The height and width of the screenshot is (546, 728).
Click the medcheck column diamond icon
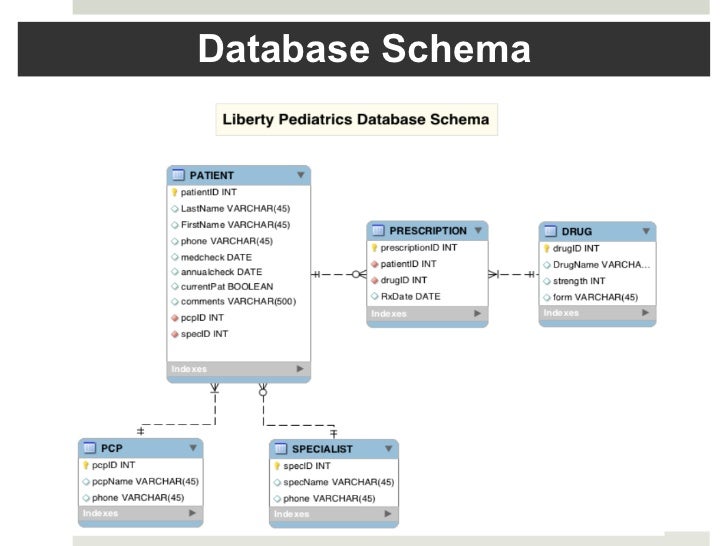click(175, 257)
